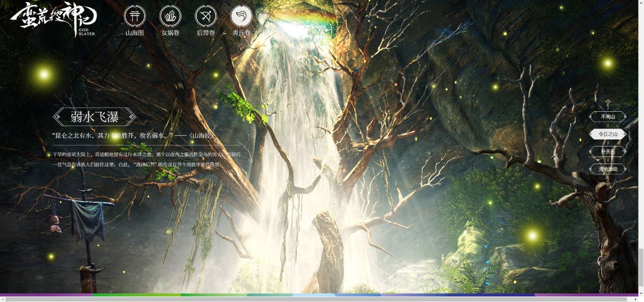Switch to the 天地浩劫 section
The image size is (644, 302).
tap(608, 169)
